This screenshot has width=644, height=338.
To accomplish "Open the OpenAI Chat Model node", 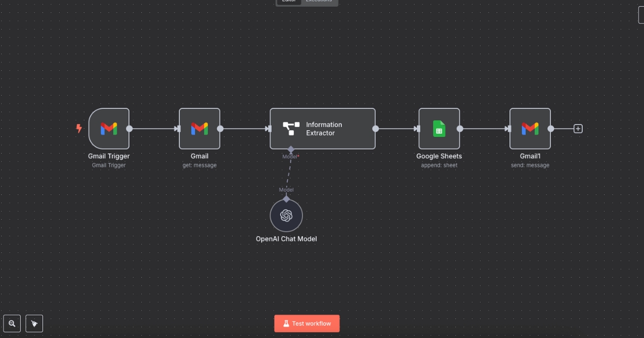I will point(286,216).
